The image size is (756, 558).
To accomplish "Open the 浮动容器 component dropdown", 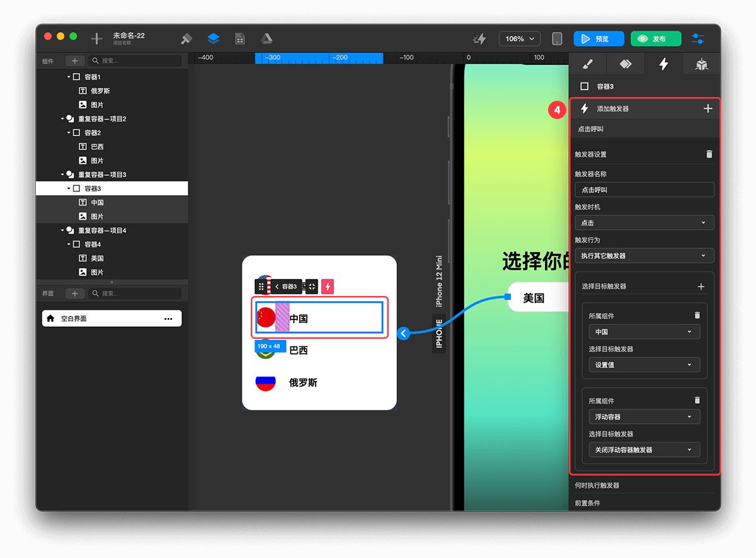I will pyautogui.click(x=644, y=417).
